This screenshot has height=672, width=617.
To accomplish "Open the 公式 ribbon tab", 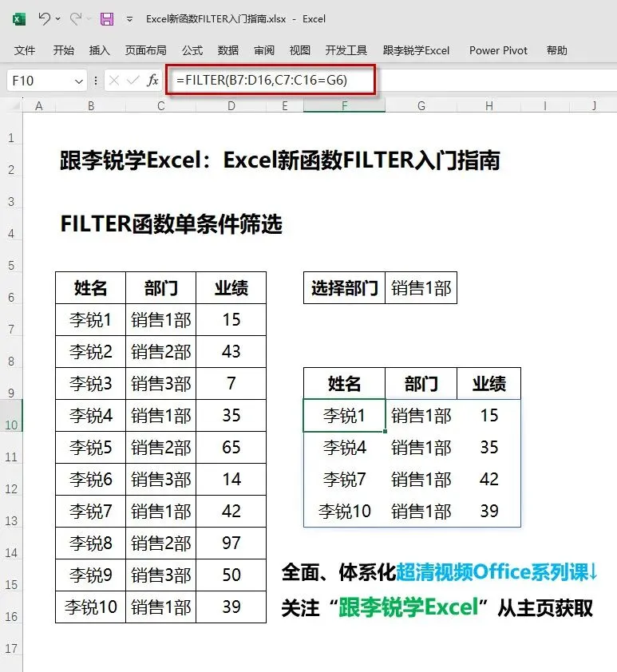I will pos(192,50).
